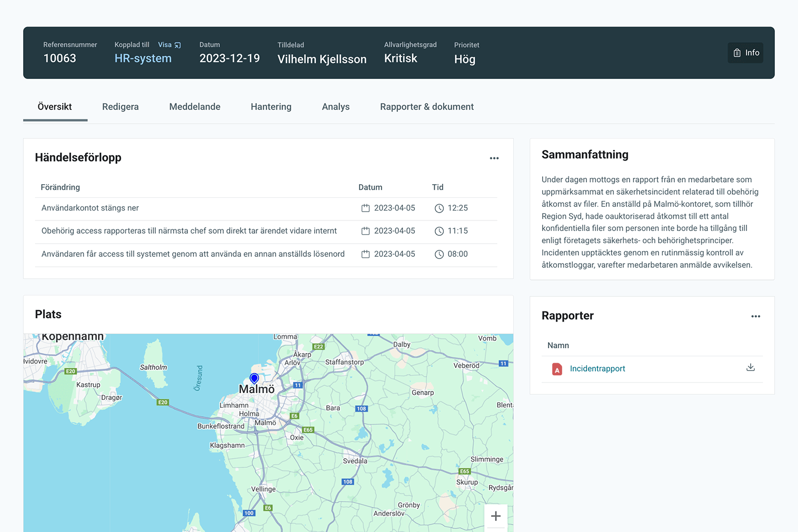798x532 pixels.
Task: Click the clock icon beside 11:15
Action: click(439, 231)
